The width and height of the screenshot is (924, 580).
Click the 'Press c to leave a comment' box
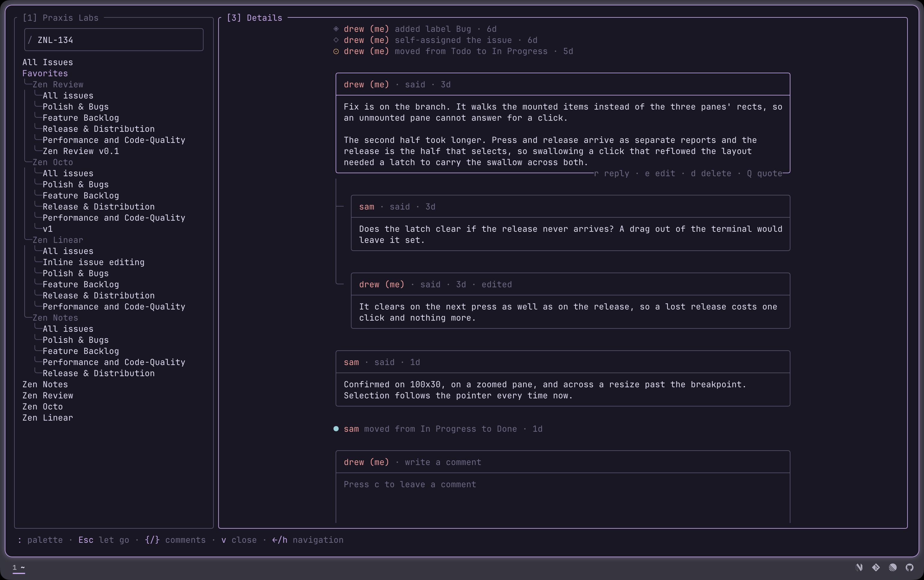click(x=563, y=497)
